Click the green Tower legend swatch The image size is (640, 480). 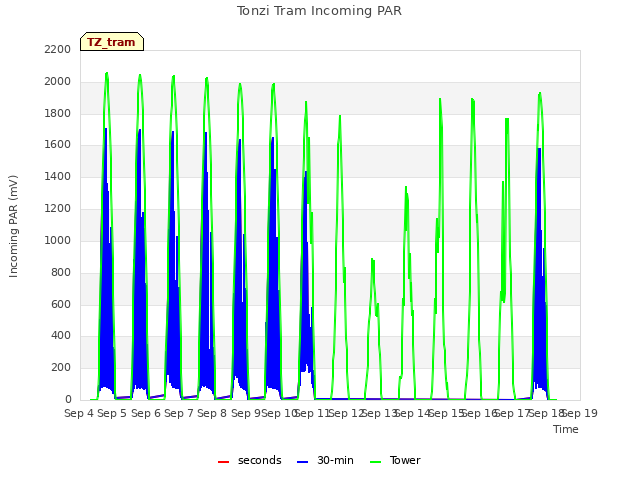pos(375,462)
